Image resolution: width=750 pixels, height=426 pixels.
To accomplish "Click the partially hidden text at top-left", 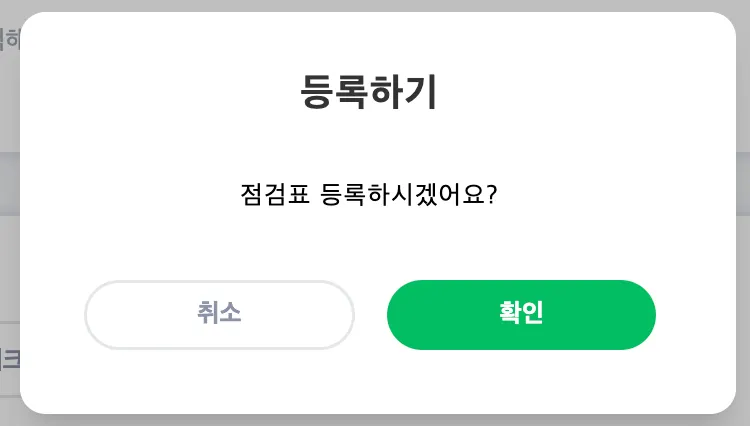I will point(10,40).
